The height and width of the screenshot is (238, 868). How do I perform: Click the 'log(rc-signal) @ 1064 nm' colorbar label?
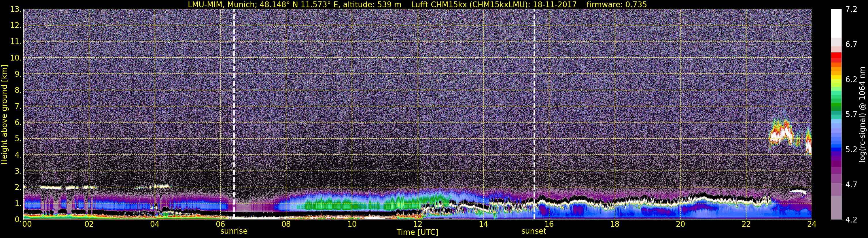tap(863, 114)
